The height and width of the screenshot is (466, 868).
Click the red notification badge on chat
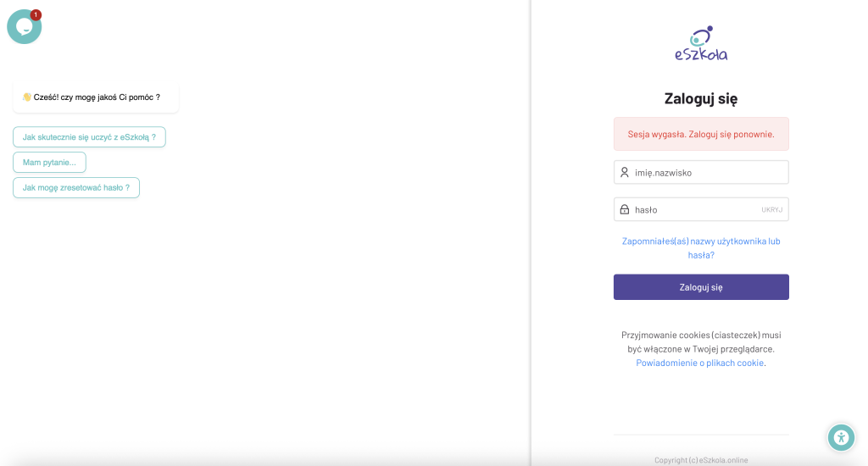tap(36, 14)
